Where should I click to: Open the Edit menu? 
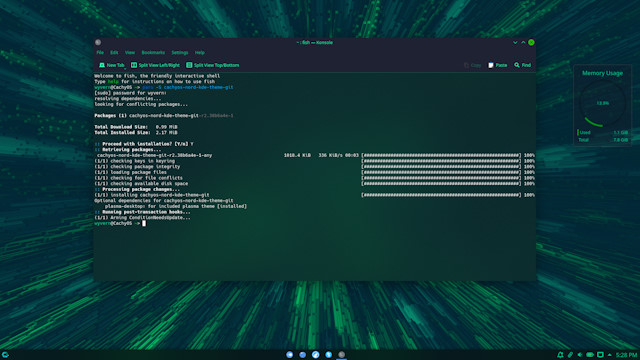pos(114,53)
